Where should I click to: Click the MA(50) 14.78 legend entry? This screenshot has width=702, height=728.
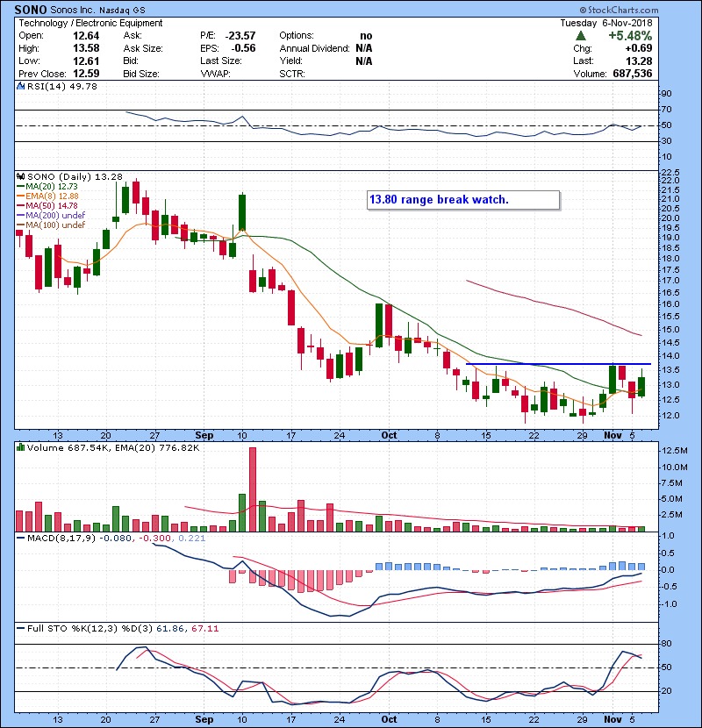47,205
